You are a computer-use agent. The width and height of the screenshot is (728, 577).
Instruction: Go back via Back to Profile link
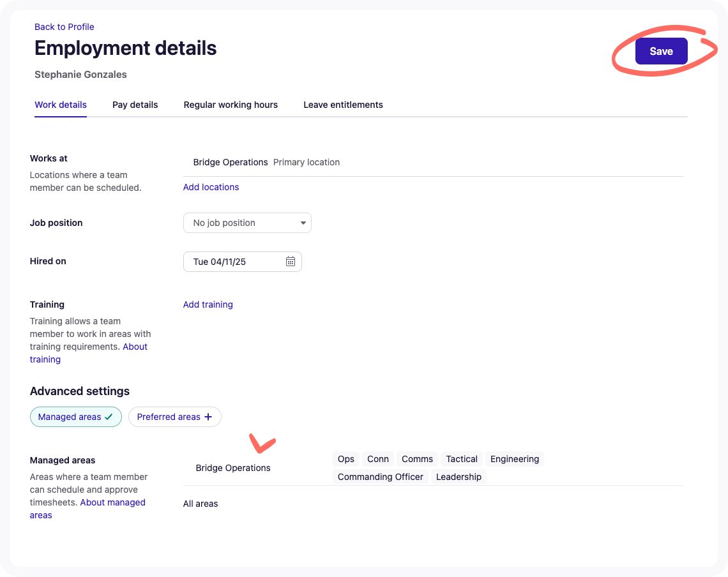point(64,27)
